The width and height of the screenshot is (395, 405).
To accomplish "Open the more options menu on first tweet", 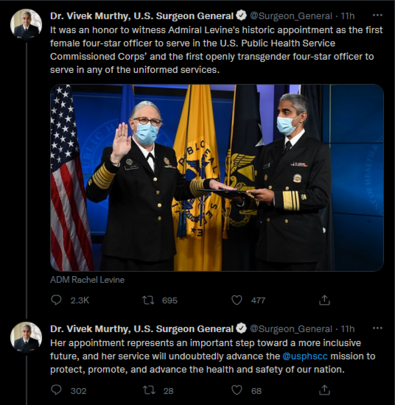I will click(x=377, y=15).
